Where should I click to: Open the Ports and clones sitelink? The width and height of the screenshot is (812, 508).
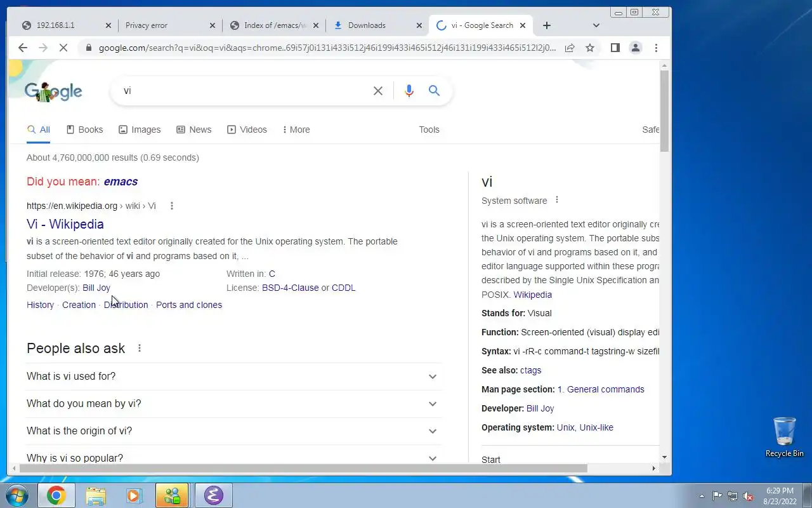(x=189, y=305)
